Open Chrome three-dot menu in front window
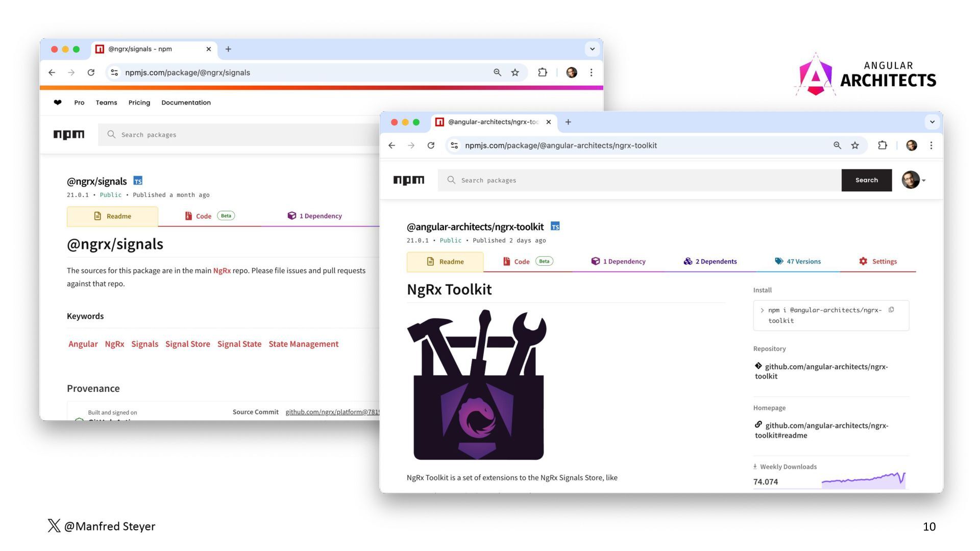980x551 pixels. click(931, 145)
